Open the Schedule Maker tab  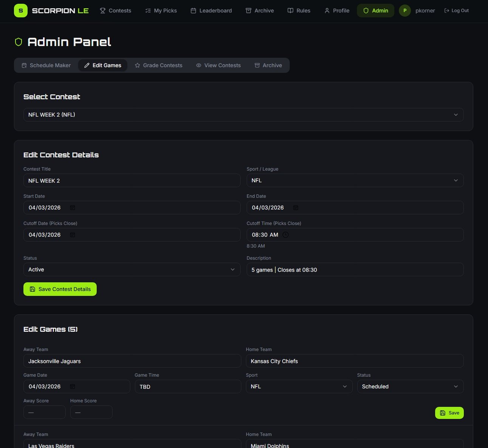tap(46, 65)
